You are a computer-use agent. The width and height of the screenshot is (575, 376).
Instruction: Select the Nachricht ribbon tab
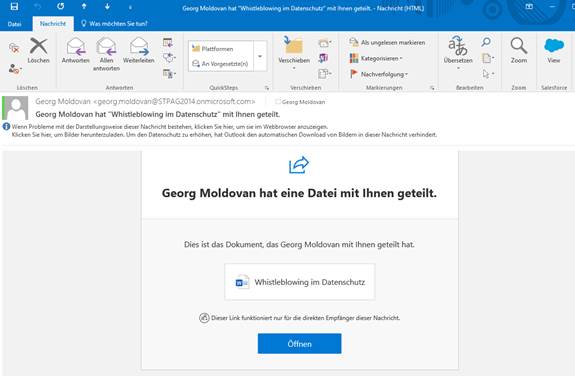coord(53,23)
